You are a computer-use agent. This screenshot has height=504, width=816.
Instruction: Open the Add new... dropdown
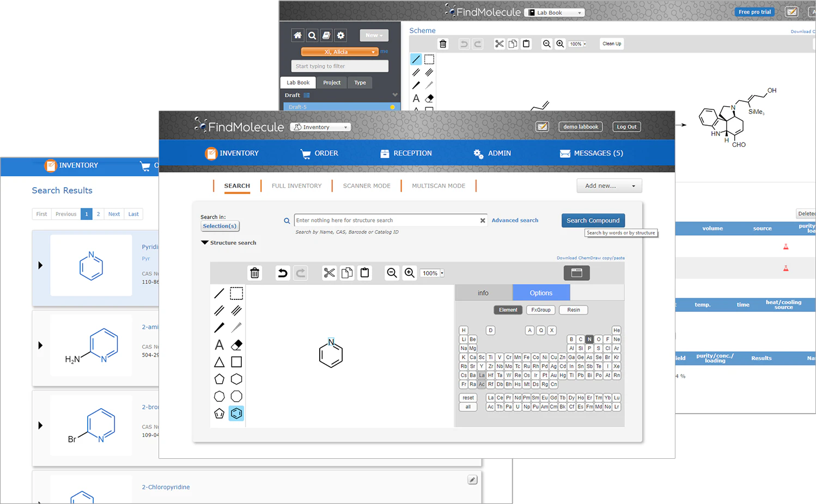609,186
